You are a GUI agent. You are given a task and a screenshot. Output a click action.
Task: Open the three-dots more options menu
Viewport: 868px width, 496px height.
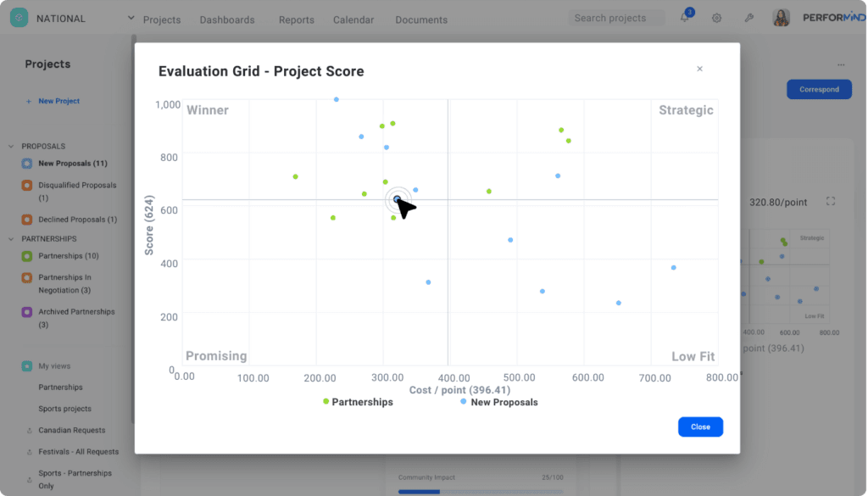[x=841, y=64]
